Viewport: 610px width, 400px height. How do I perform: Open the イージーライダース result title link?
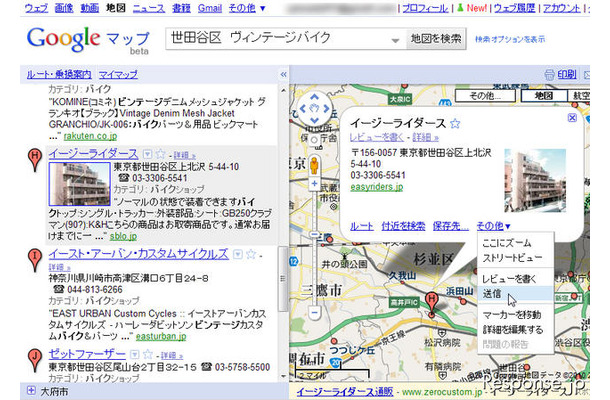(x=93, y=154)
